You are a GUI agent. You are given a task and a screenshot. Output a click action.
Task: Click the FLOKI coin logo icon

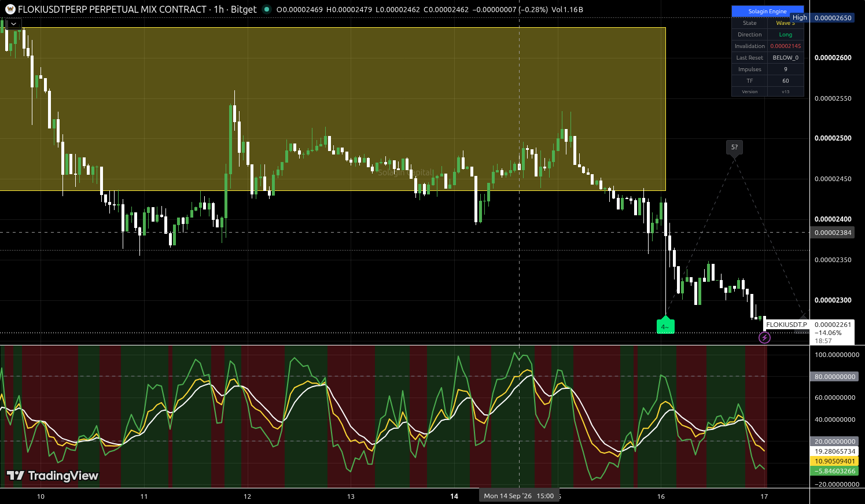(10, 9)
